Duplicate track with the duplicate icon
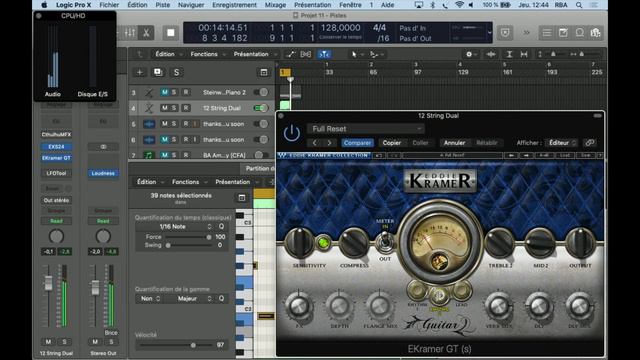Image resolution: width=640 pixels, height=360 pixels. pyautogui.click(x=158, y=72)
